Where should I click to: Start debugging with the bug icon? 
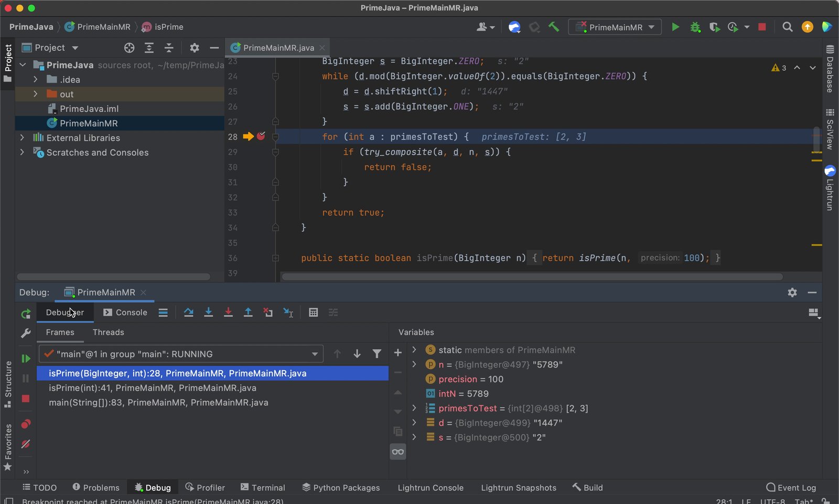pyautogui.click(x=695, y=27)
